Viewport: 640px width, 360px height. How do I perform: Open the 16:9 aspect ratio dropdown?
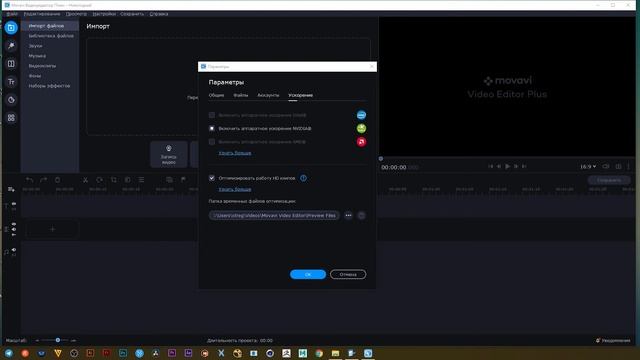tap(588, 167)
